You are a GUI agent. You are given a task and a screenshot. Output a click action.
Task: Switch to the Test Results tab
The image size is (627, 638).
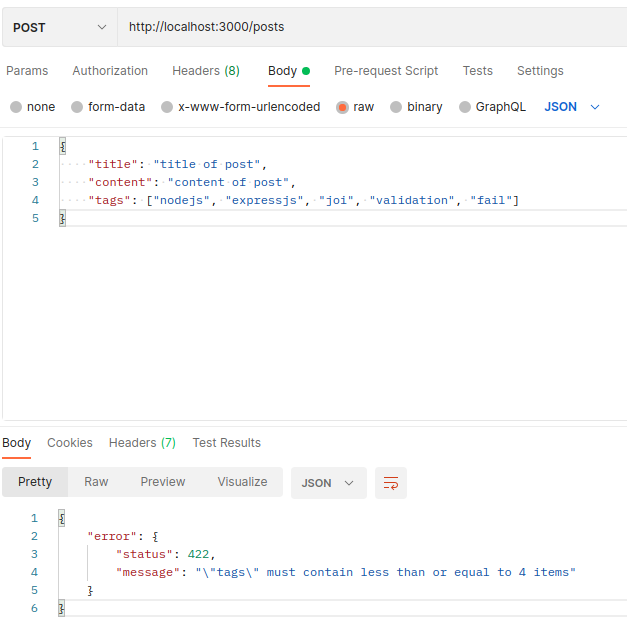click(x=226, y=443)
